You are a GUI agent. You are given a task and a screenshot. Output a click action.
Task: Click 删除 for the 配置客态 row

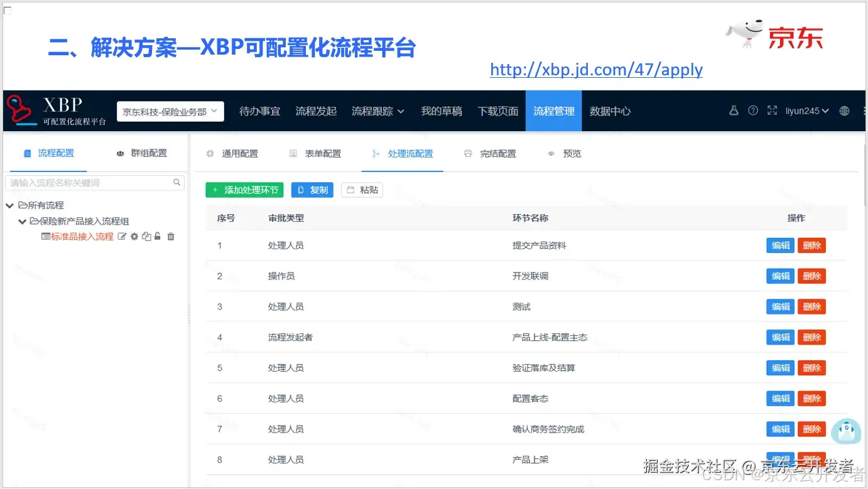[811, 399]
